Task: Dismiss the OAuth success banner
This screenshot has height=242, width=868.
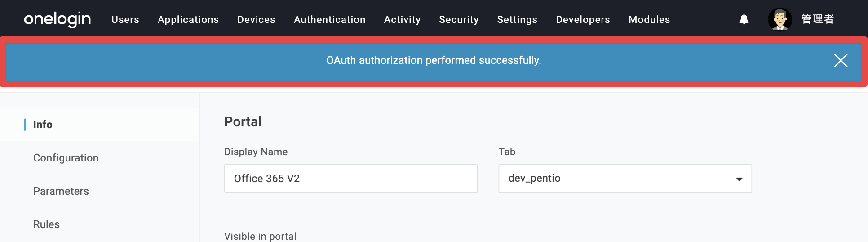Action: 841,60
